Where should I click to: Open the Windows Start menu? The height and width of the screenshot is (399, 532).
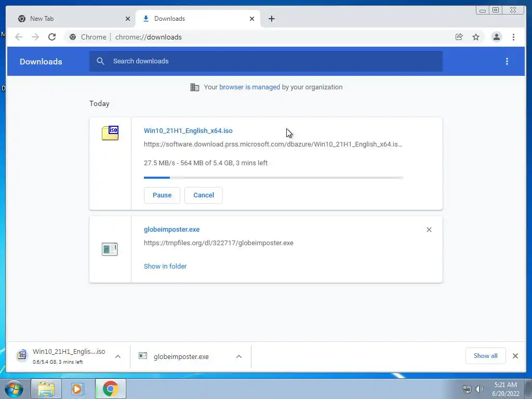click(14, 389)
